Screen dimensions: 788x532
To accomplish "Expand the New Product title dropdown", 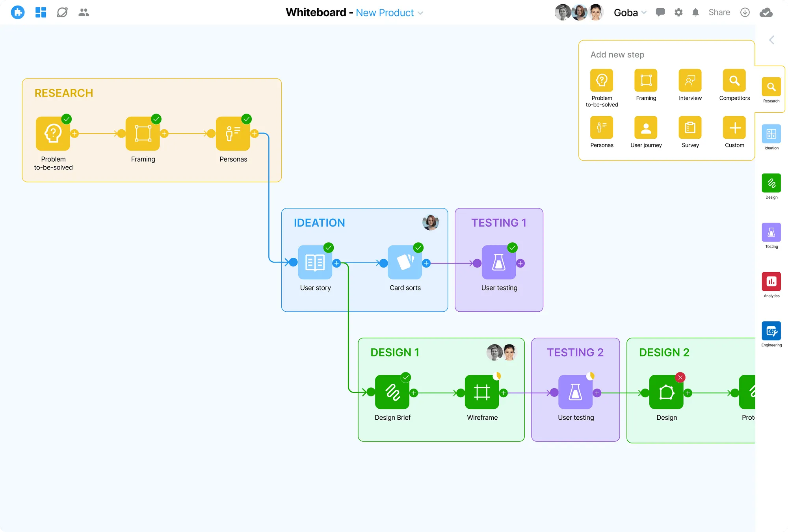I will pyautogui.click(x=421, y=13).
